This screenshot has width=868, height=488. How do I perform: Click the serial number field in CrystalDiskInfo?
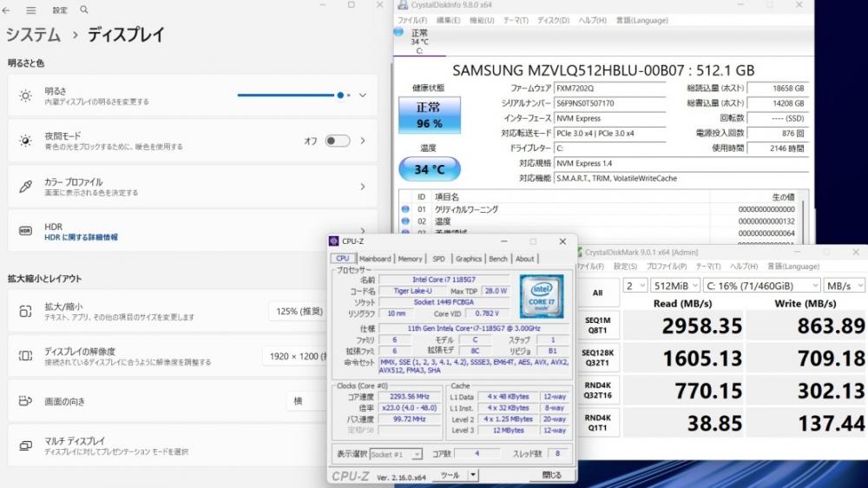(609, 103)
